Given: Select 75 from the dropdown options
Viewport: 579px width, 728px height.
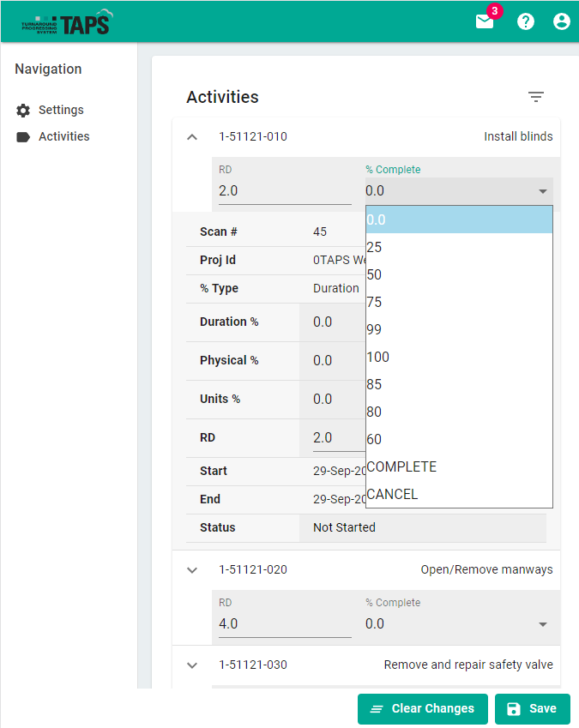Looking at the screenshot, I should click(x=459, y=302).
